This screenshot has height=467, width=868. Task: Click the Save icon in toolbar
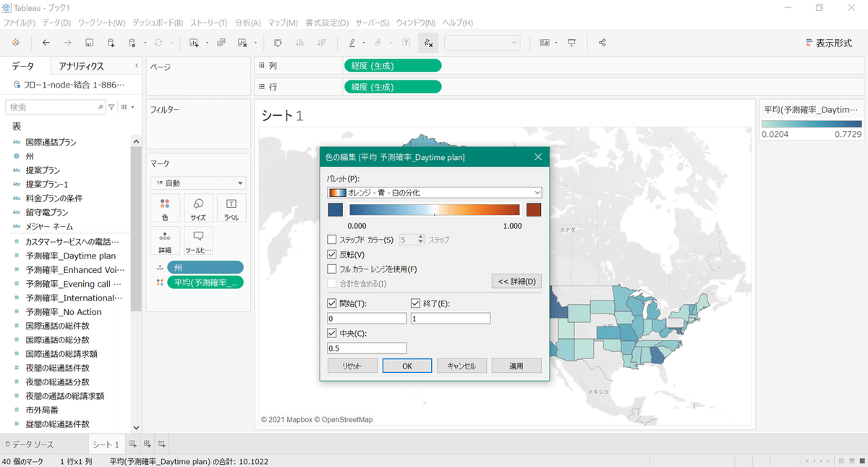pos(89,43)
